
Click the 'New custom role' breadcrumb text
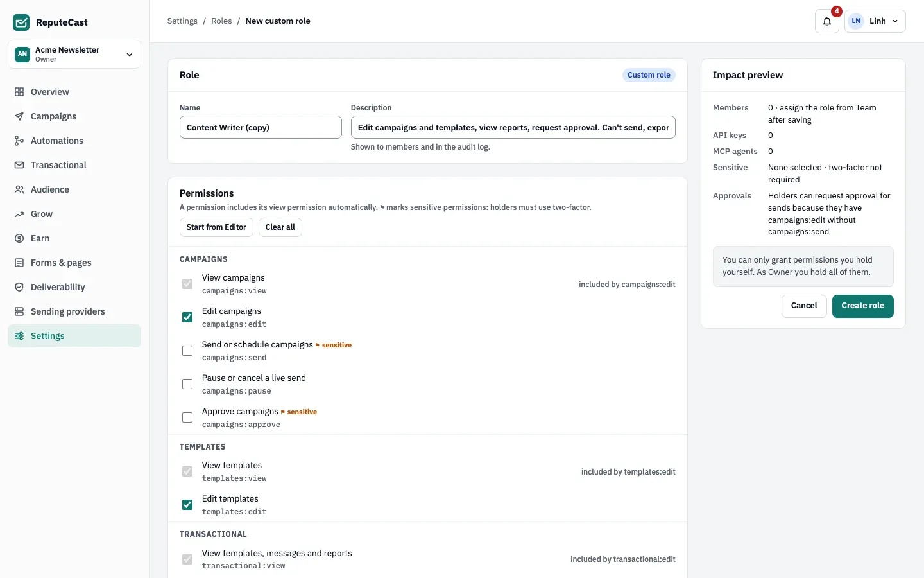278,21
